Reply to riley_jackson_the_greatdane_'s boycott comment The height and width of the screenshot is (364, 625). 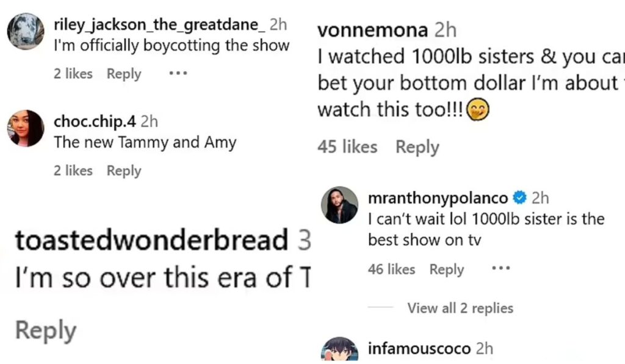pos(124,74)
